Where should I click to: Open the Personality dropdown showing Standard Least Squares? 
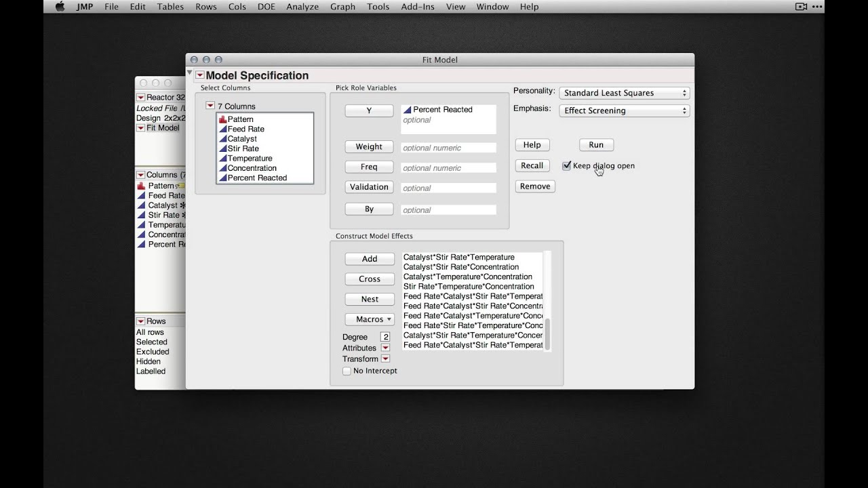624,93
